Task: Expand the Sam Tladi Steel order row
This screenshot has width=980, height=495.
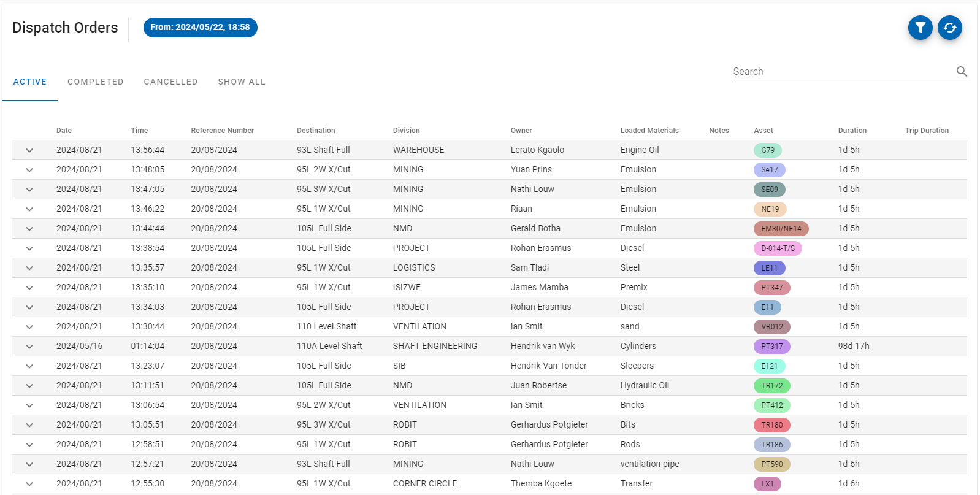Action: (29, 268)
